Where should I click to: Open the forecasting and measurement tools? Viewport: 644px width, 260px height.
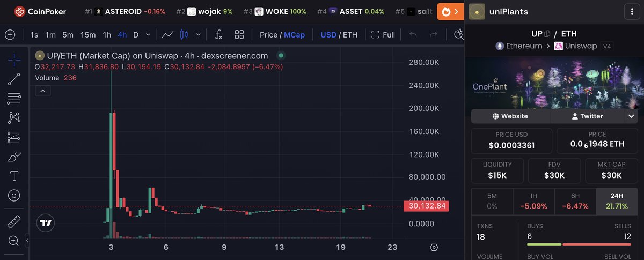pos(14,138)
